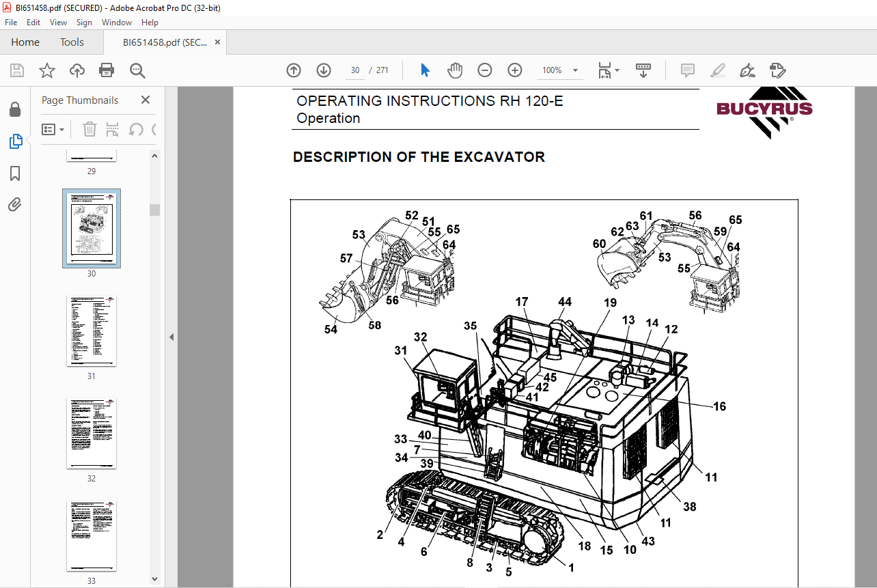The image size is (877, 588).
Task: Zoom out with the minus icon
Action: 484,70
